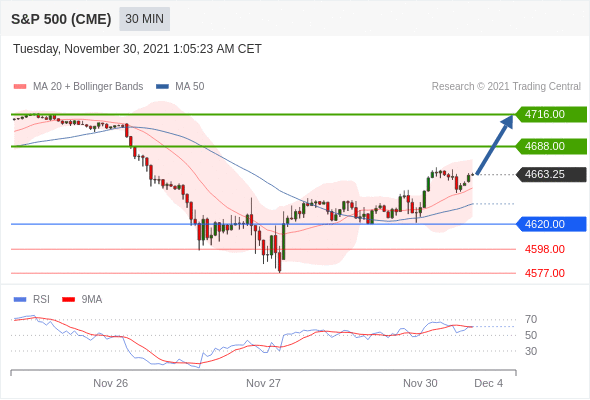
Task: Click the Nov 30 date axis label
Action: (420, 383)
